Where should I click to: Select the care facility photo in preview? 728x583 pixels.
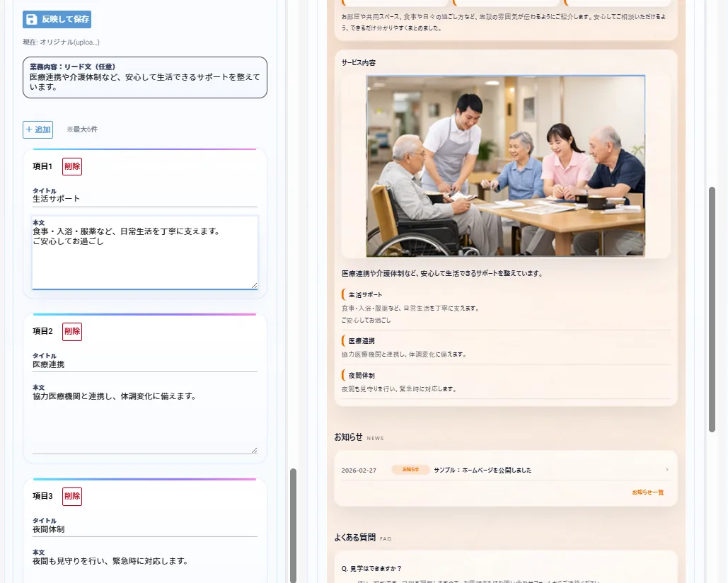click(506, 166)
